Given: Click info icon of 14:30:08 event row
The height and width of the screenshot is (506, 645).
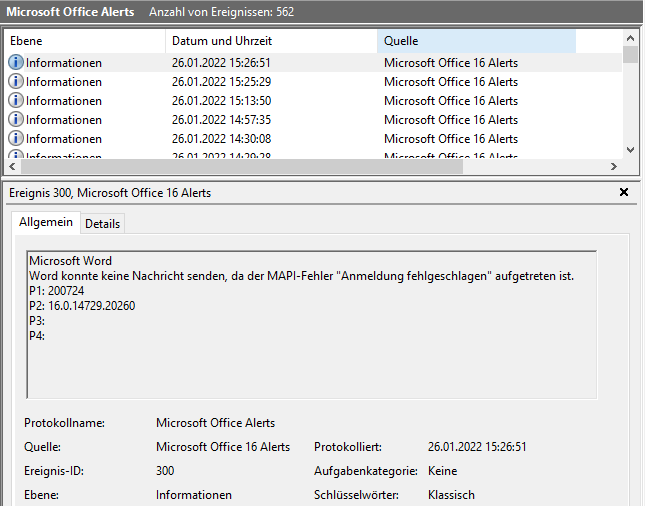Looking at the screenshot, I should tap(16, 139).
